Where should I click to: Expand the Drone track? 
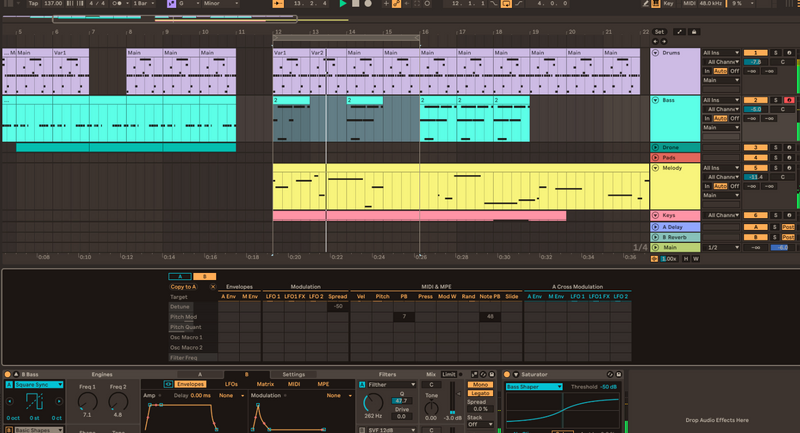click(x=656, y=147)
